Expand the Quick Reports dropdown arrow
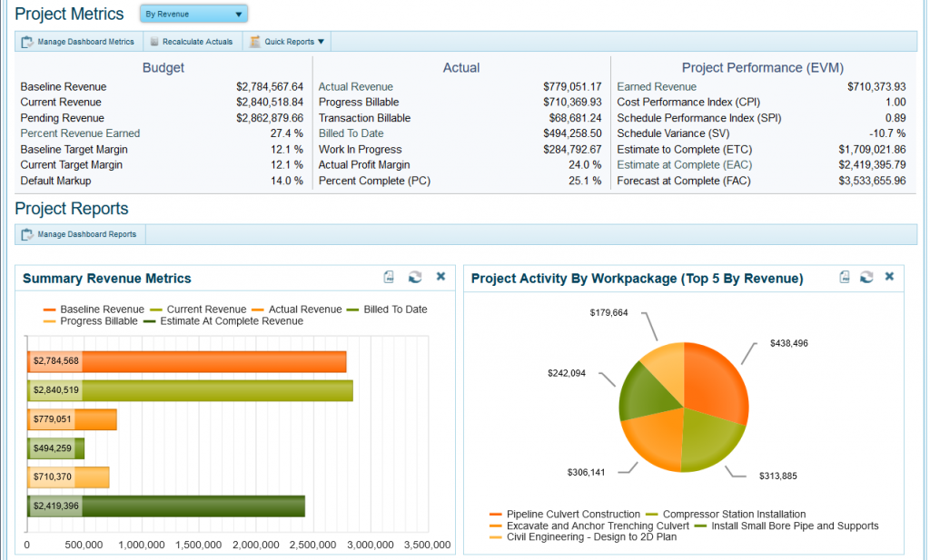This screenshot has width=930, height=560. (320, 41)
